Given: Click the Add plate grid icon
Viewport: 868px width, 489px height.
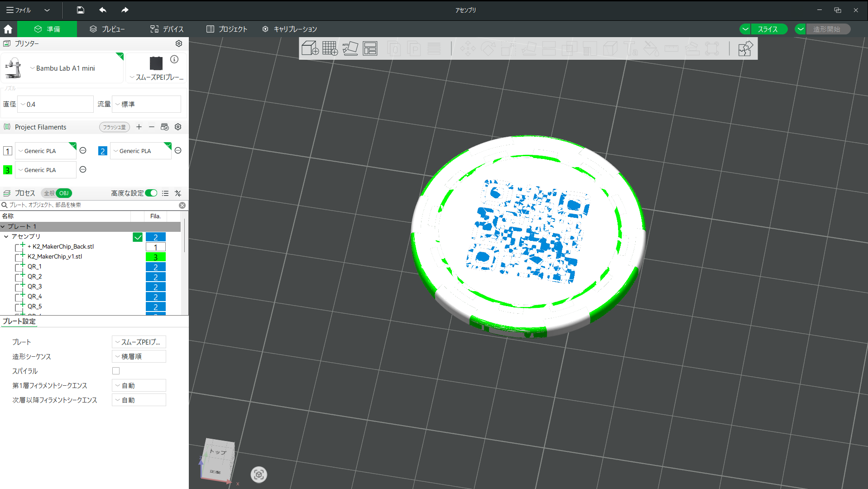Looking at the screenshot, I should [x=330, y=48].
